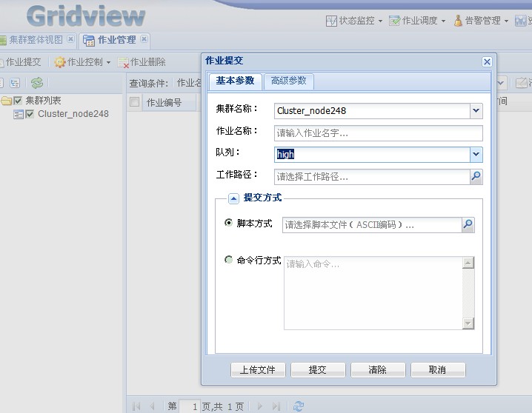Screen dimensions: 532x413
Task: Close the 集群整体视图 tab
Action: click(70, 39)
